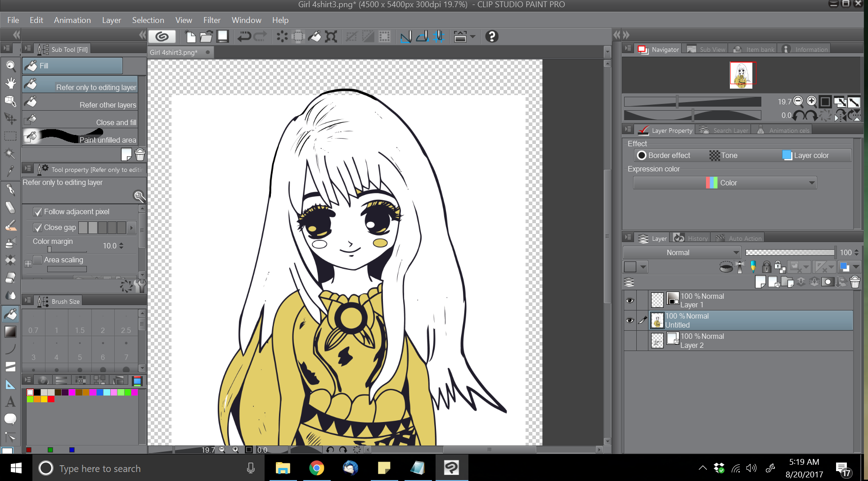Toggle Layer color effect button
The image size is (868, 481).
805,155
